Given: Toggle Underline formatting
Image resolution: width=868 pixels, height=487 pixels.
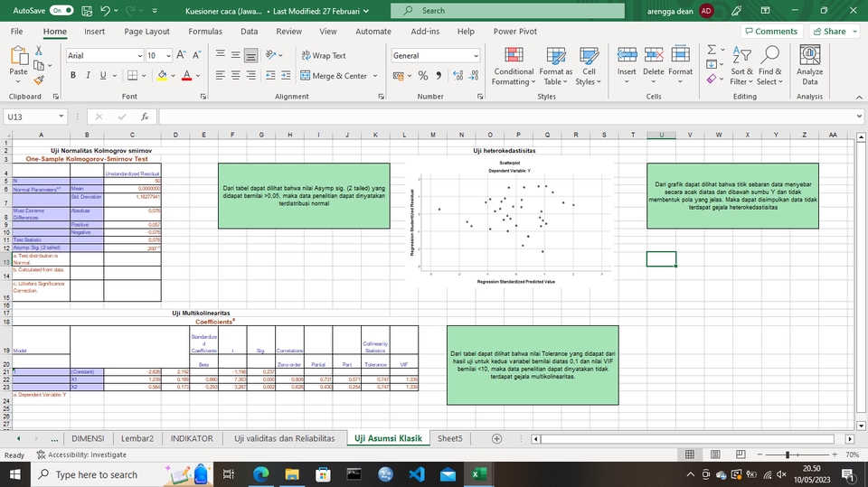Looking at the screenshot, I should pos(103,75).
